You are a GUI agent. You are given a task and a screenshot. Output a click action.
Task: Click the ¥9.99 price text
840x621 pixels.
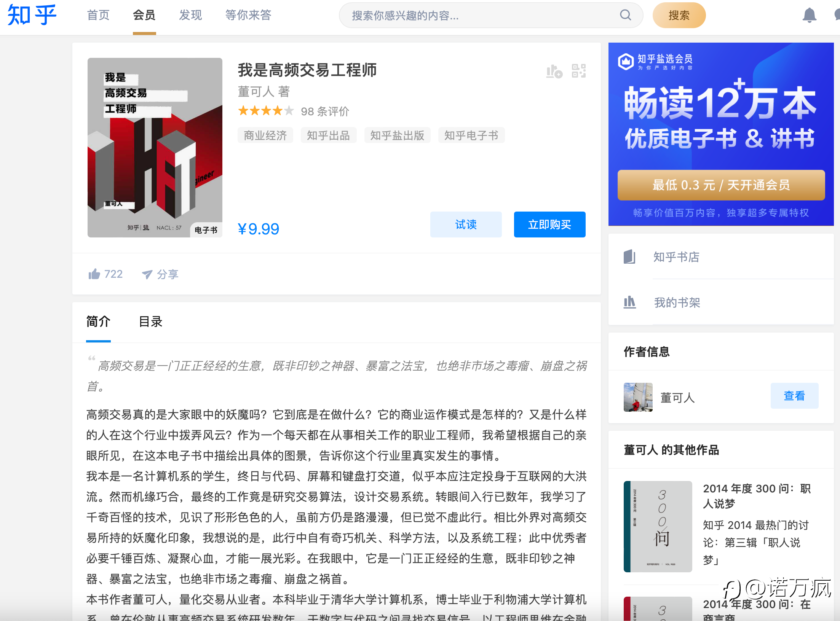[259, 229]
